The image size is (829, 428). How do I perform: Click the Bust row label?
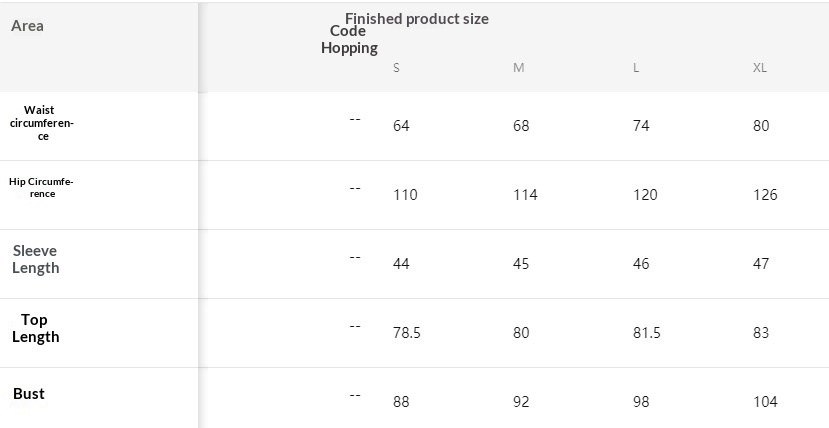click(x=29, y=393)
